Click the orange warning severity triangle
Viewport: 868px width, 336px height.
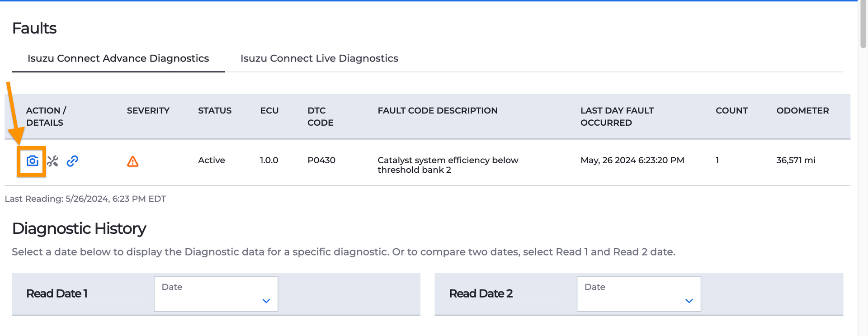[x=132, y=161]
